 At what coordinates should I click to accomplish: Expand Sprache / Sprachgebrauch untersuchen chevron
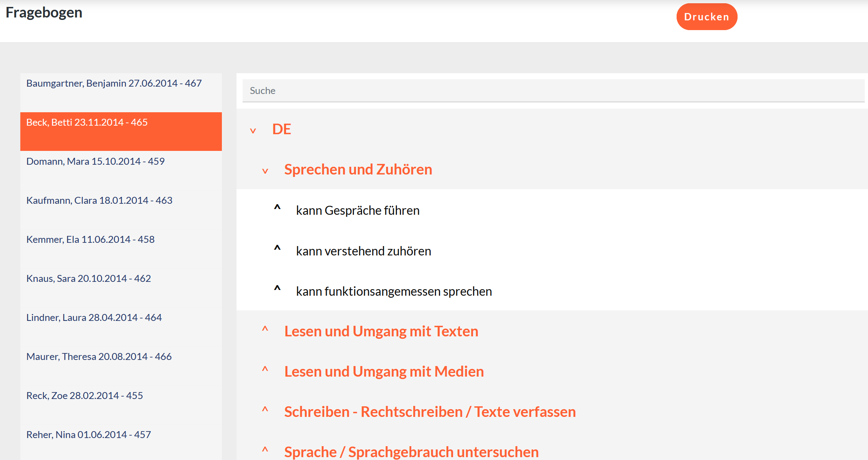pyautogui.click(x=265, y=450)
